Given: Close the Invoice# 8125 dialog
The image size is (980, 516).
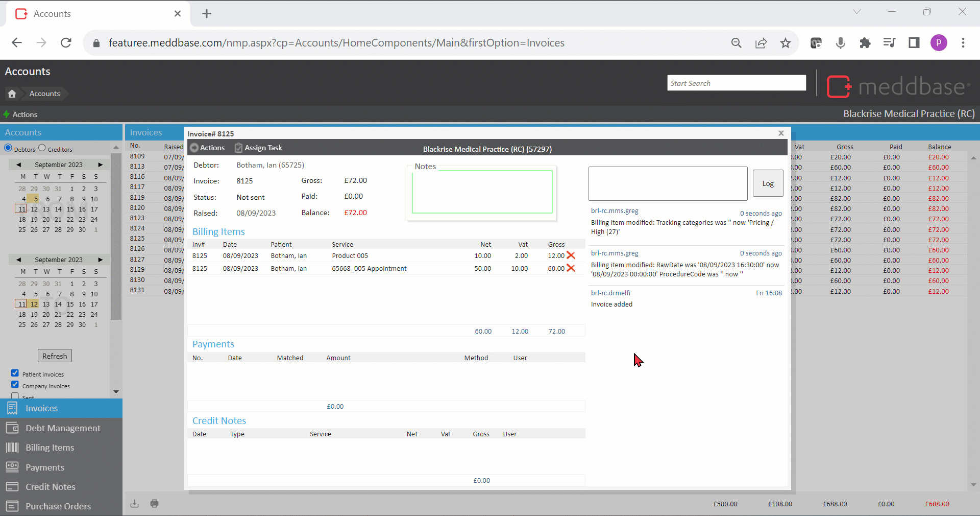Looking at the screenshot, I should (x=781, y=133).
